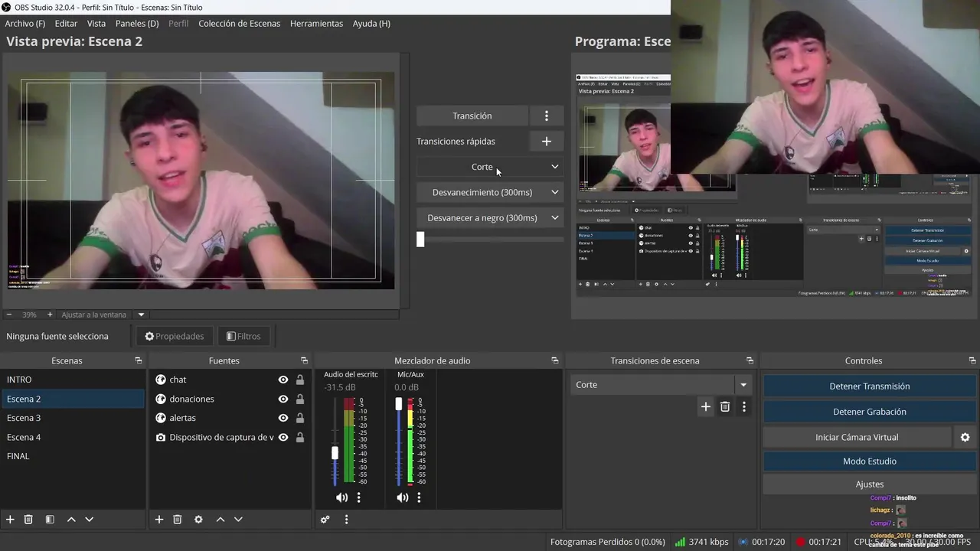The image size is (980, 551).
Task: Open virtual camera settings gear
Action: 965,437
